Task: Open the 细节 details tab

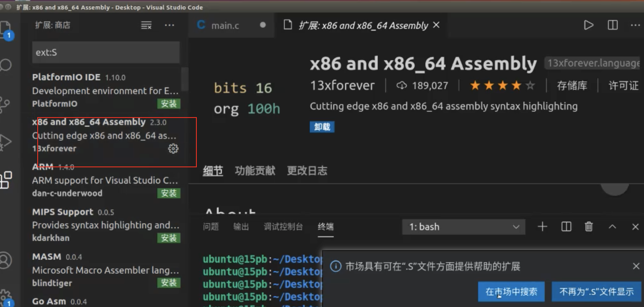Action: 213,171
